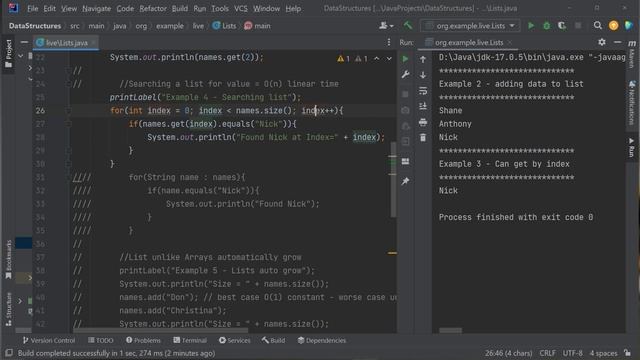Click the editor vertical scrollbar

click(393, 180)
